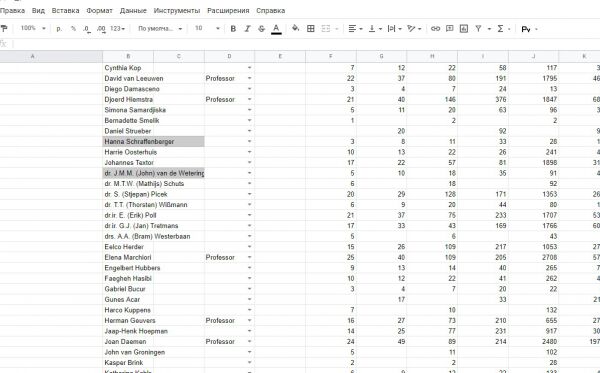Open dropdown in Cynthia Kop's row
Image resolution: width=600 pixels, height=373 pixels.
pyautogui.click(x=249, y=68)
